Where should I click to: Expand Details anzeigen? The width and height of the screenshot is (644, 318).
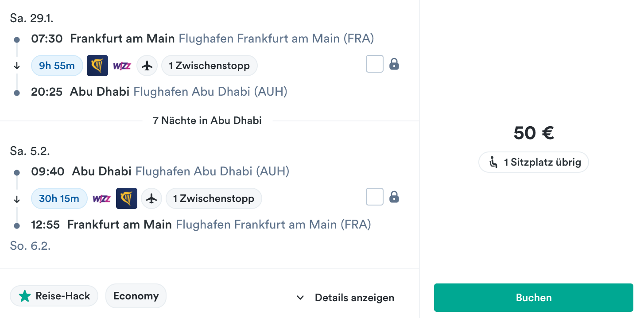[345, 298]
